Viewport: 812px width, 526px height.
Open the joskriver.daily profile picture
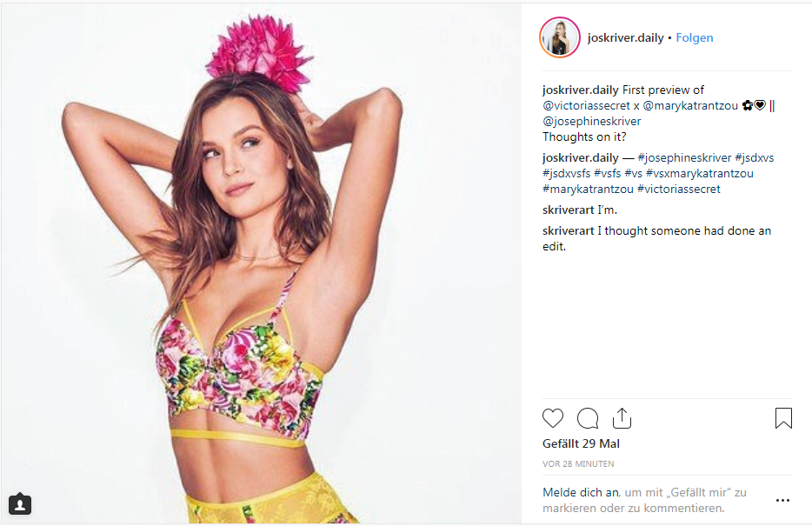[560, 37]
